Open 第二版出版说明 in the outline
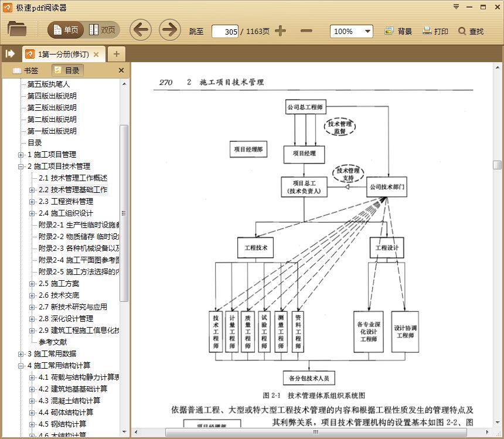504x439 pixels. click(x=52, y=119)
